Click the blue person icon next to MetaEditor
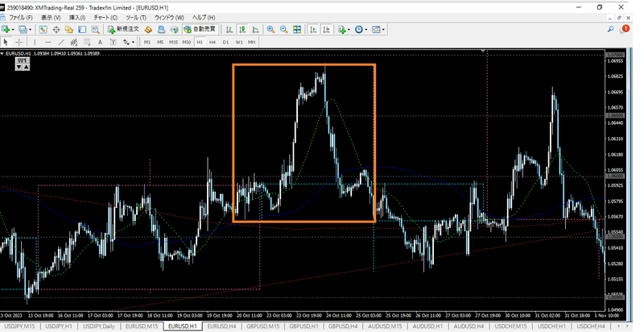Viewport: 644px width, 332px height. point(162,29)
